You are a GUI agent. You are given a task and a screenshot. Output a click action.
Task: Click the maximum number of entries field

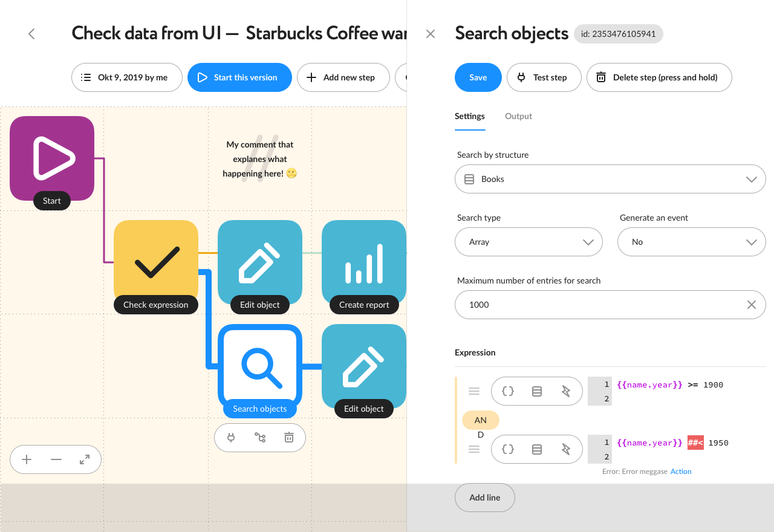[x=610, y=305]
